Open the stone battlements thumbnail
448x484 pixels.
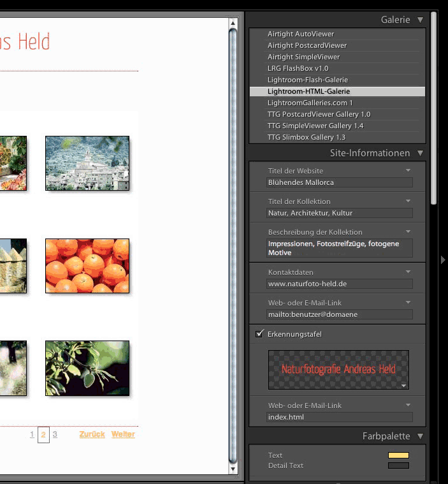tap(13, 266)
